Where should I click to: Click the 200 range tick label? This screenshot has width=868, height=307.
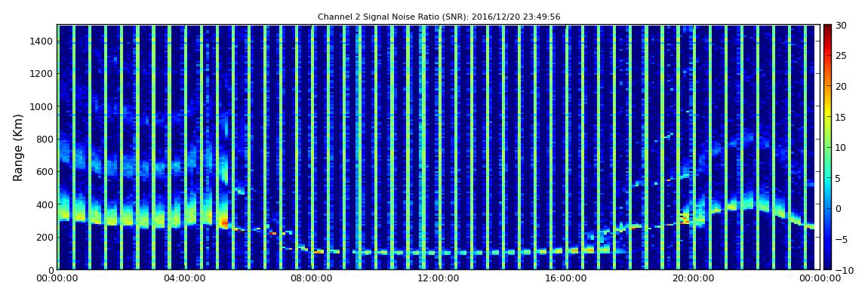click(x=45, y=238)
